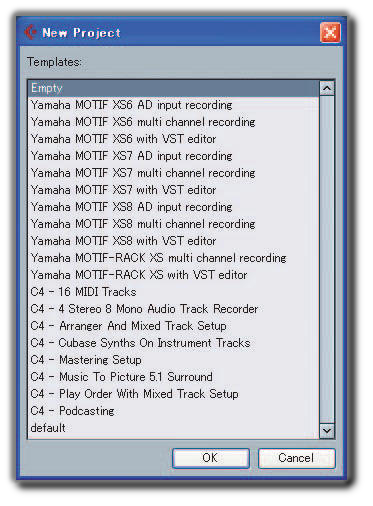Screen dimensions: 373x506
Task: Pick the C4 - 16 MIDI Tracks template
Action: [173, 292]
